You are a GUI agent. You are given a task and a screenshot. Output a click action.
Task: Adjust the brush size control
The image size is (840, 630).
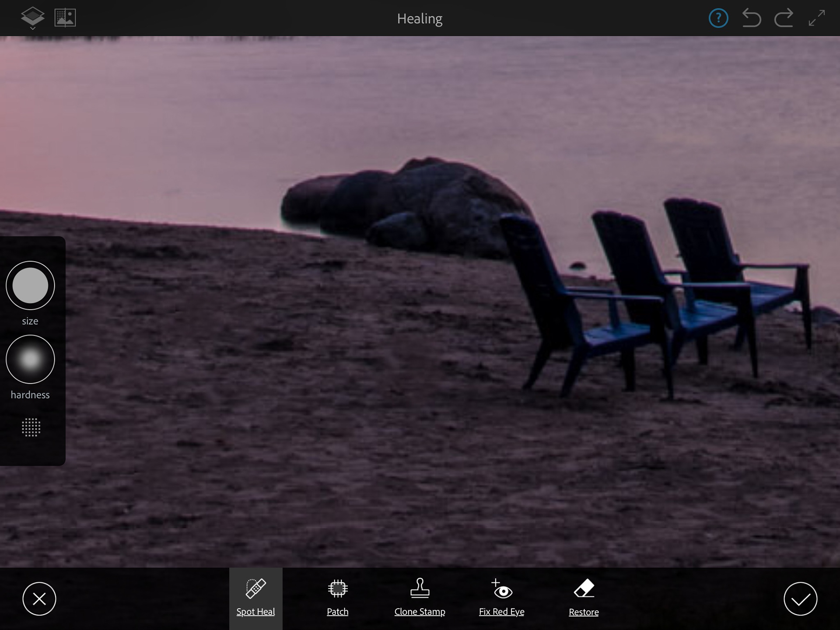click(x=30, y=286)
